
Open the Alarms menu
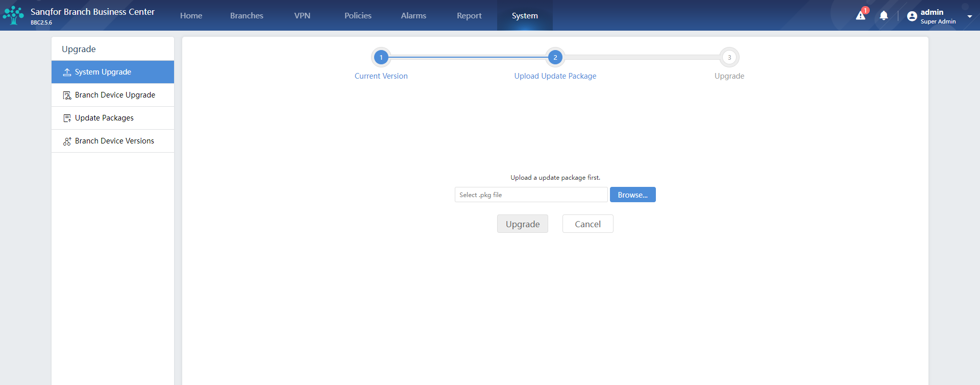pos(413,16)
